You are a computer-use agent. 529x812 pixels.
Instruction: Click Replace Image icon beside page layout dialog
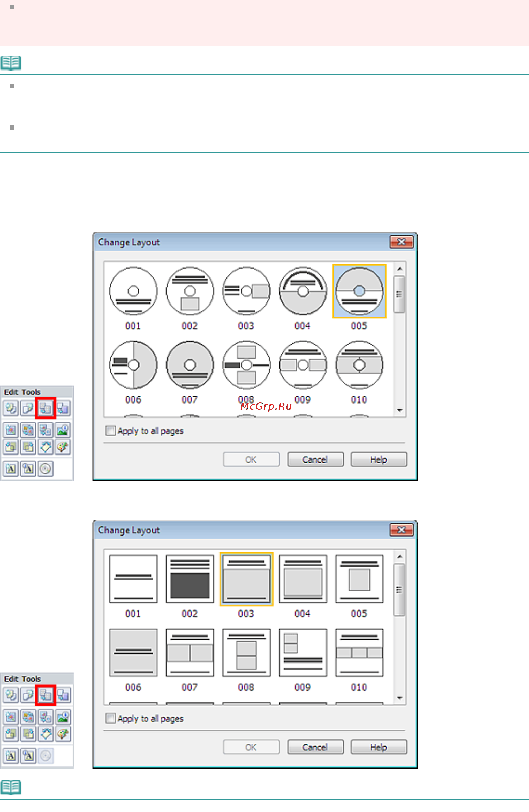45,717
